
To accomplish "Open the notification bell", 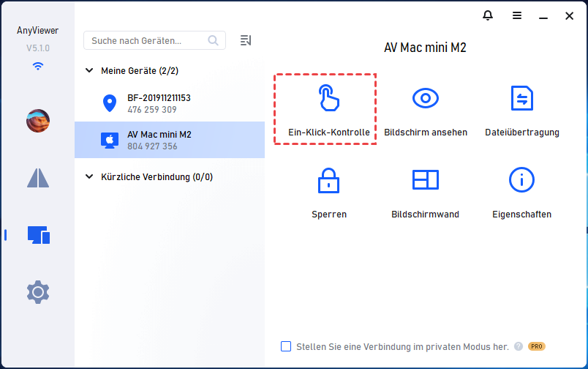I will pyautogui.click(x=488, y=15).
